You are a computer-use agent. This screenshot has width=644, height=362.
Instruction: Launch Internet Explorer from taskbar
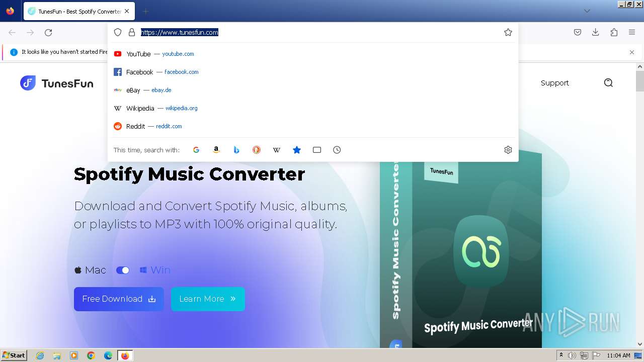[x=40, y=355]
